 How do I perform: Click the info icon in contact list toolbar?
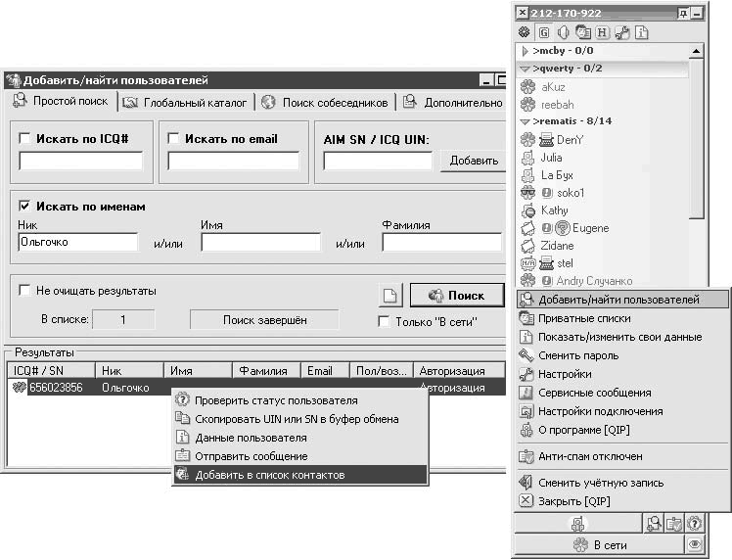click(x=642, y=32)
